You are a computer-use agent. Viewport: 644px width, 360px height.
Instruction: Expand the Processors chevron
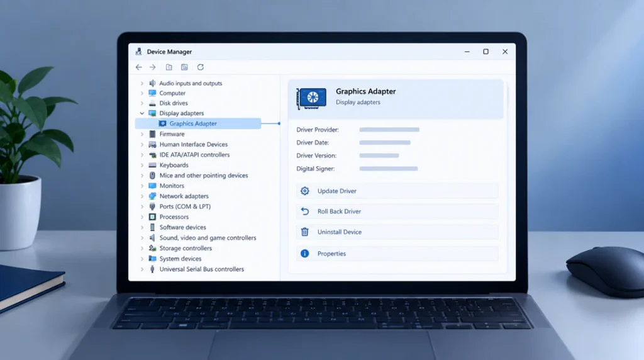(142, 217)
